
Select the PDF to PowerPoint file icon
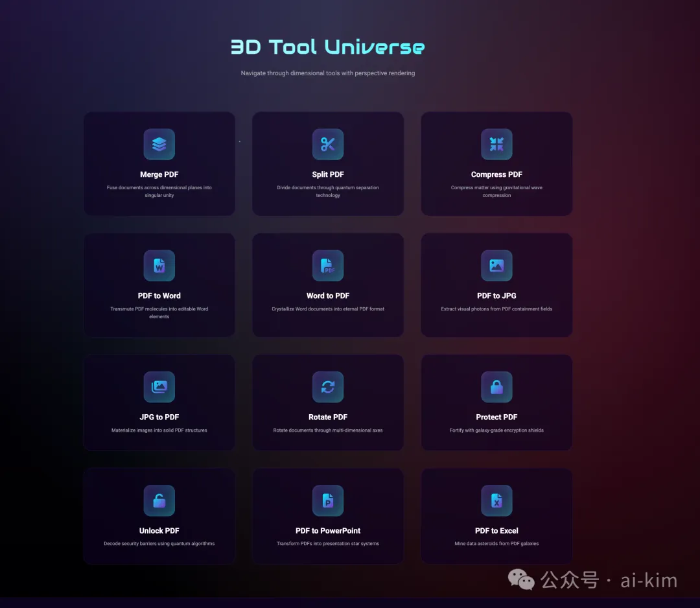tap(328, 500)
